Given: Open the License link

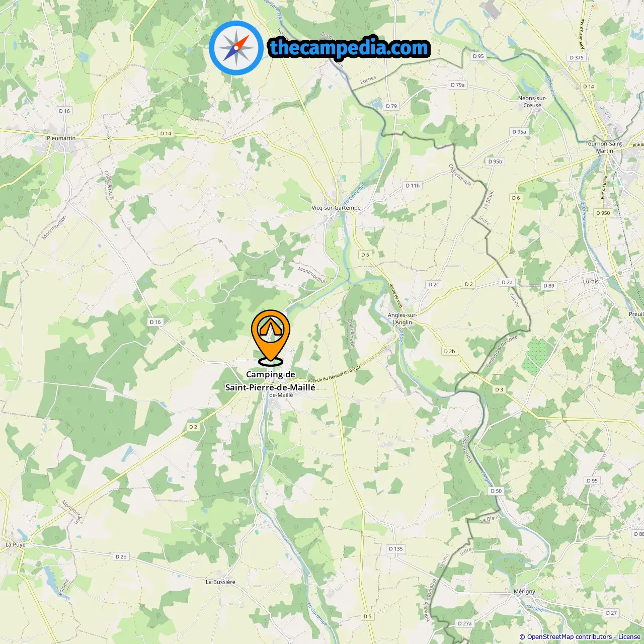Looking at the screenshot, I should click(x=629, y=637).
